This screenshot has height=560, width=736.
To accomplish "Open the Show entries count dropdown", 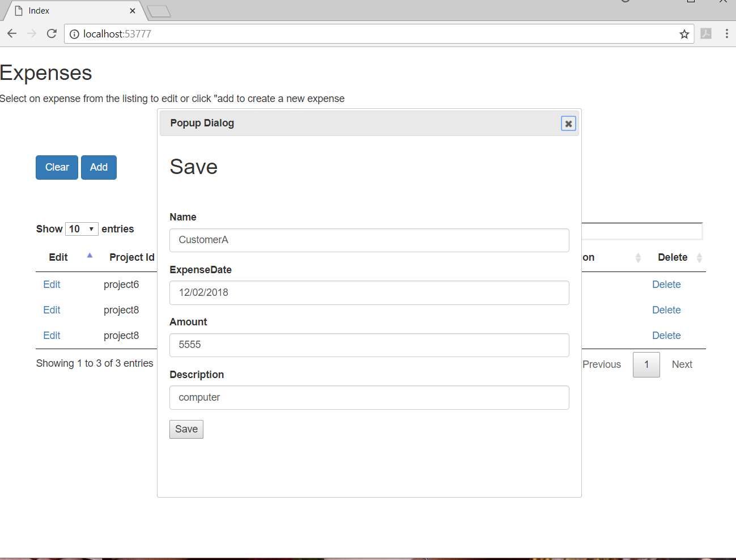I will pos(82,229).
